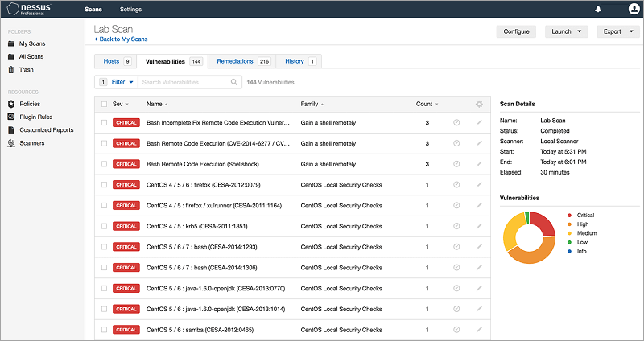Click edit pencil for java CESA-2013:0770 row
The height and width of the screenshot is (341, 644).
coord(479,288)
